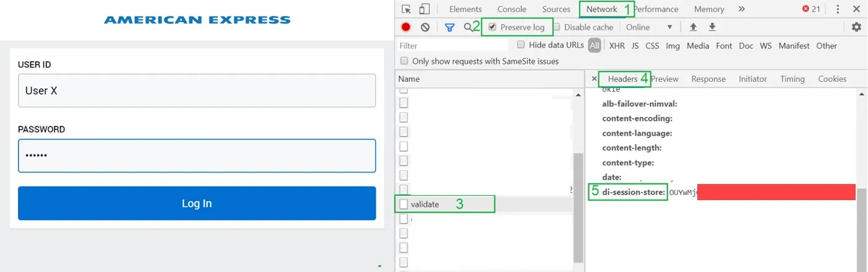Select the XHR filter type
Viewport: 868px width, 272px height.
617,45
